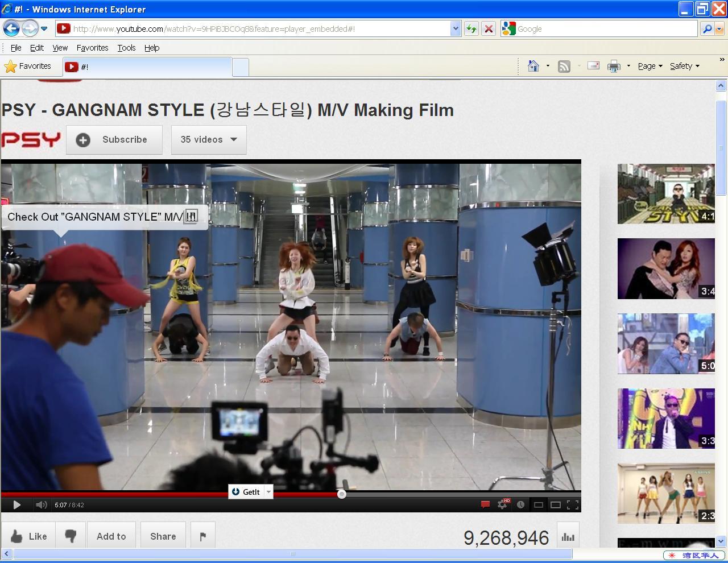Click the GetIt download button

(246, 492)
